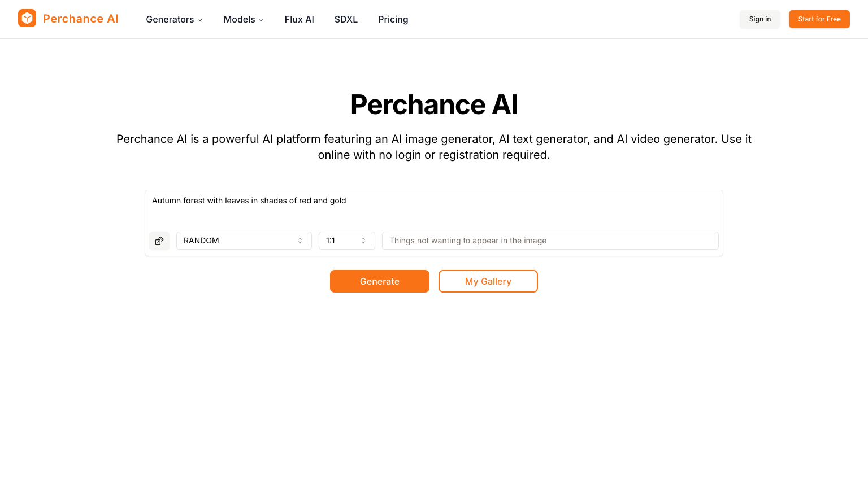Screen dimensions: 868x488
Task: Click the stepper arrows on the RANDOM selector
Action: click(300, 241)
